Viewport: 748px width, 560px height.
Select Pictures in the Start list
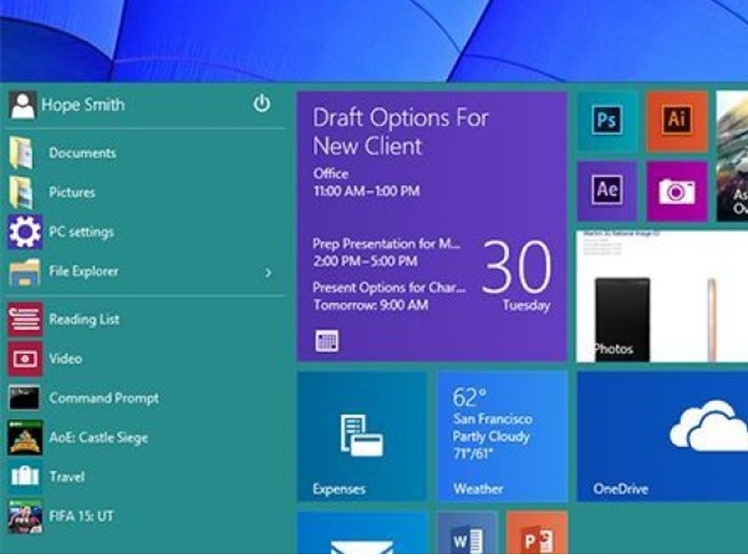pos(72,192)
